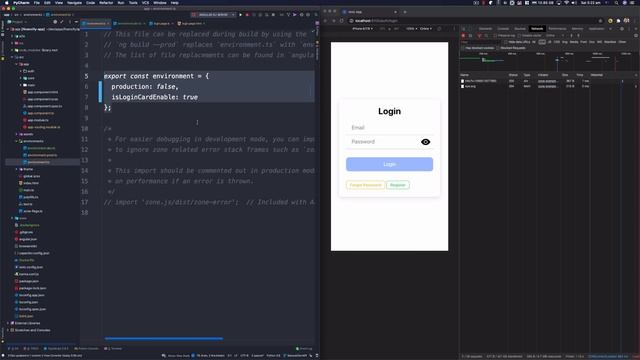640x360 pixels.
Task: Toggle Hide data URLs checkbox
Action: pyautogui.click(x=506, y=42)
